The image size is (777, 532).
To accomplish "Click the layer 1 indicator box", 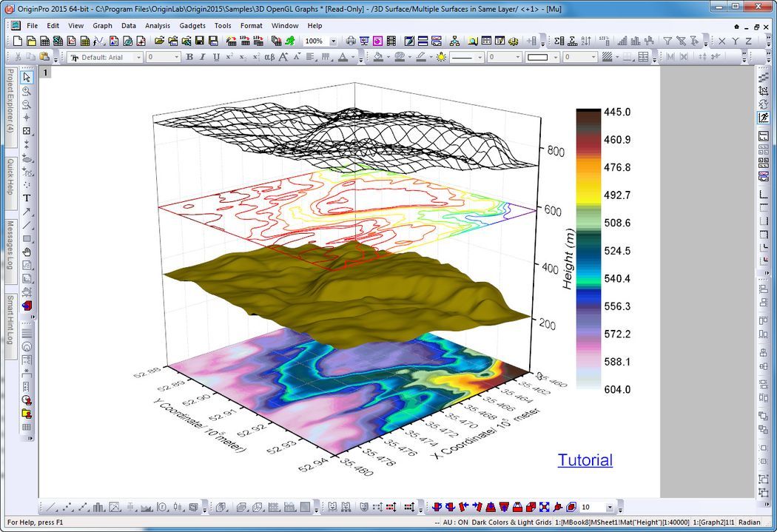I will [x=45, y=72].
